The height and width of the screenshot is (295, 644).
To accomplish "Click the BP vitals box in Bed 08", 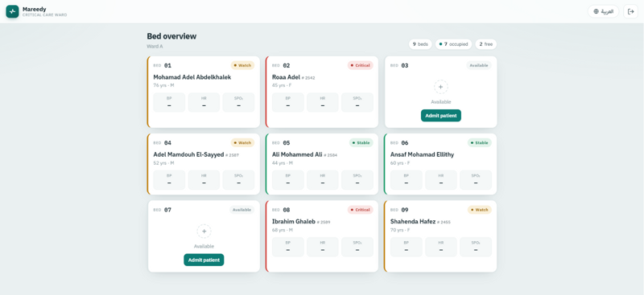I will (x=288, y=247).
